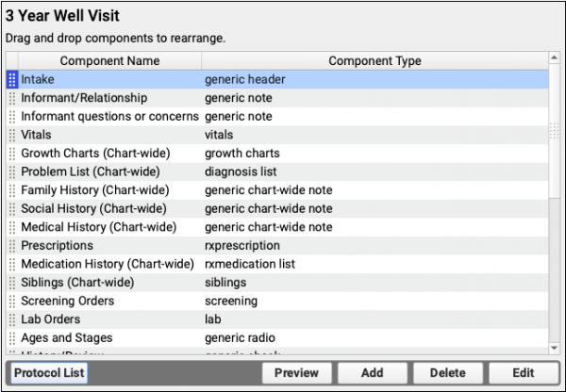Click drag handle next to Prescriptions
Image resolution: width=566 pixels, height=392 pixels.
tap(12, 246)
